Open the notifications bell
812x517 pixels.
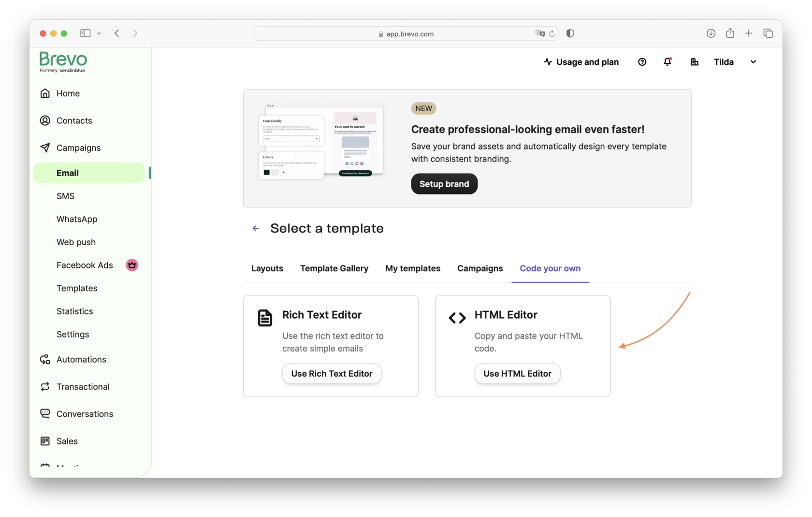tap(667, 61)
